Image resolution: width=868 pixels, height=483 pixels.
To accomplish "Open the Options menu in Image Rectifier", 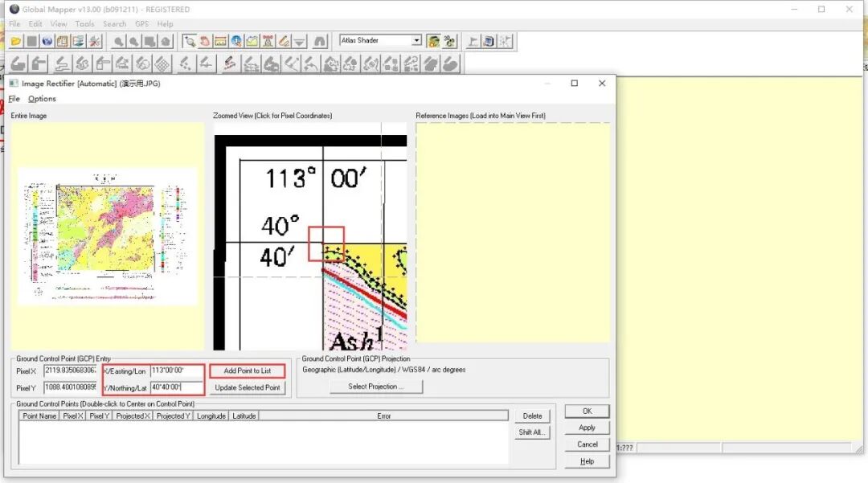I will pyautogui.click(x=42, y=99).
